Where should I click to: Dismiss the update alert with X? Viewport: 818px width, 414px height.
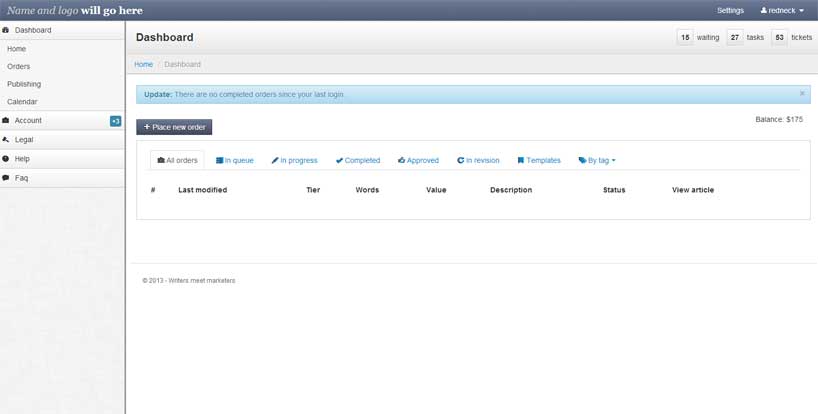(801, 93)
